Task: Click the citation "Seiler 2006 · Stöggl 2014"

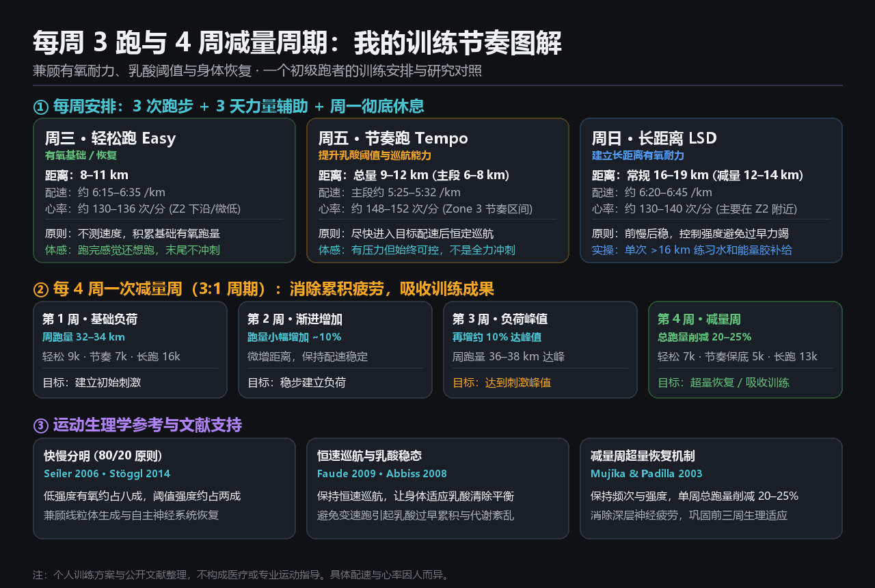Action: coord(107,474)
